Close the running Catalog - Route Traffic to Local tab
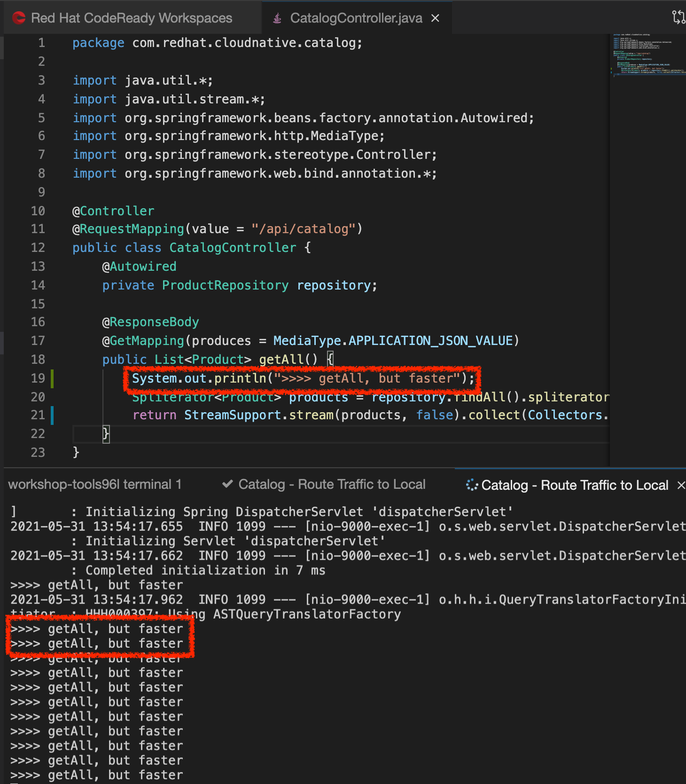Viewport: 686px width, 784px height. tap(681, 485)
